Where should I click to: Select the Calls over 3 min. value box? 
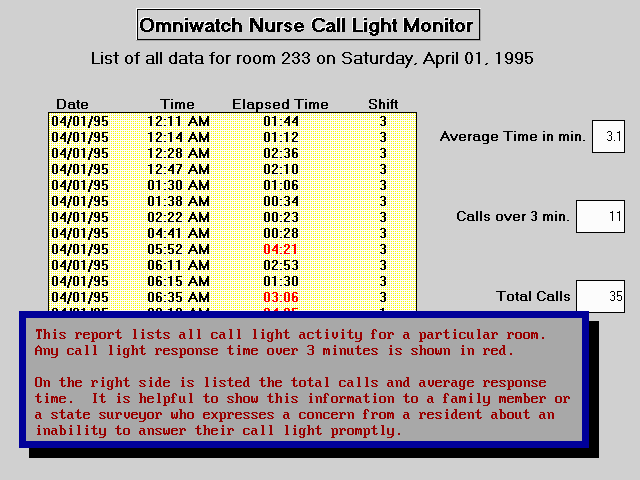(600, 216)
